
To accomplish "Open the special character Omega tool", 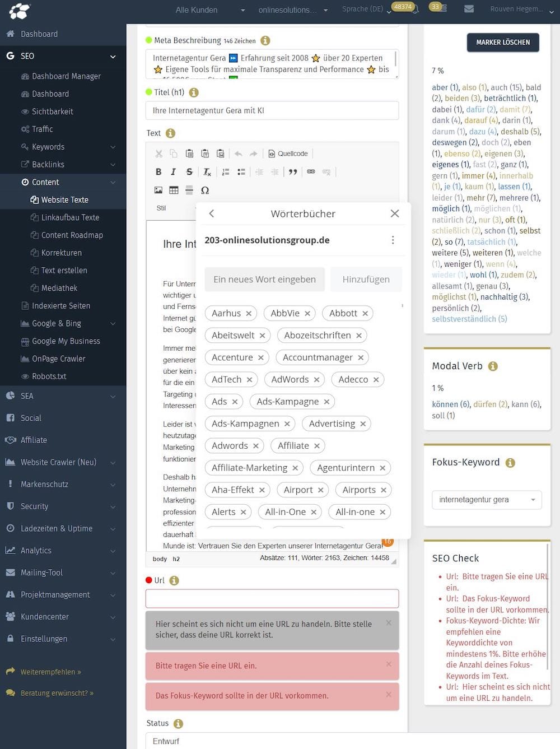I will [x=205, y=190].
